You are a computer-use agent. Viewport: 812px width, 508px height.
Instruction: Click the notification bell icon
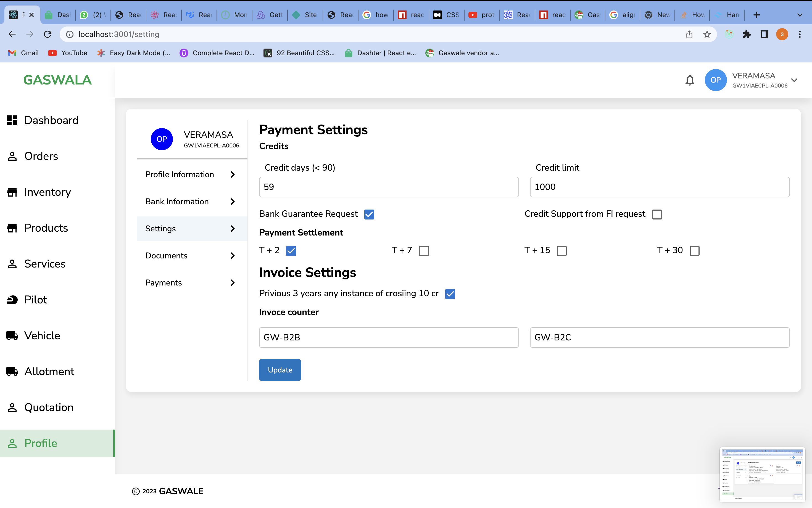coord(690,80)
